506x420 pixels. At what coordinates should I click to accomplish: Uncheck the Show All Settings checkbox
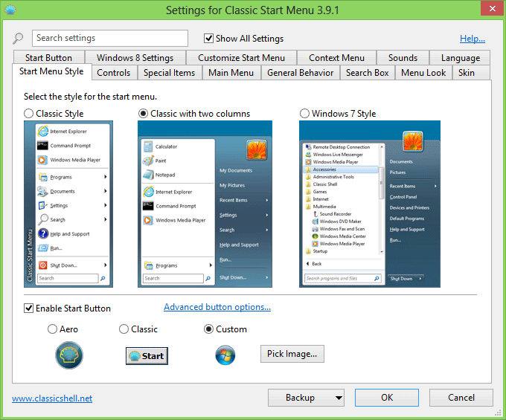pyautogui.click(x=209, y=39)
